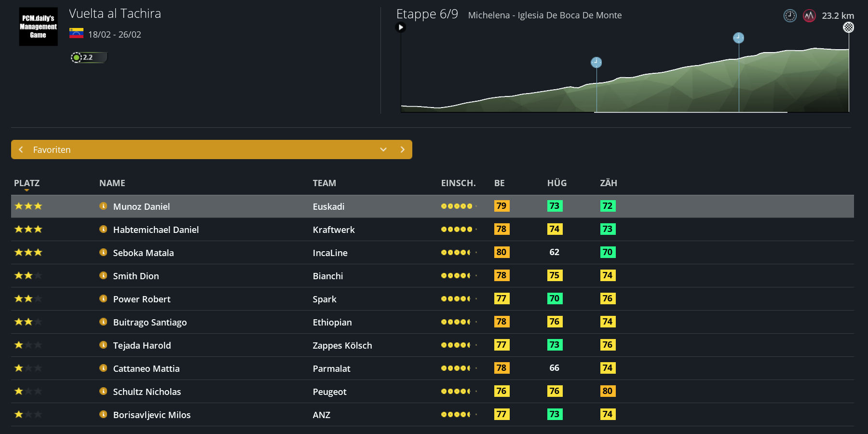Go to next view with right arrow
The image size is (868, 434).
tap(402, 149)
